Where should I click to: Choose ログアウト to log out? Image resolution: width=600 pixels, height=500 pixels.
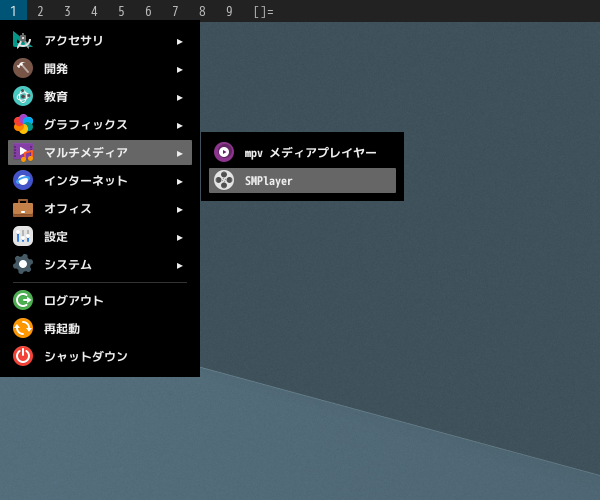click(x=100, y=300)
